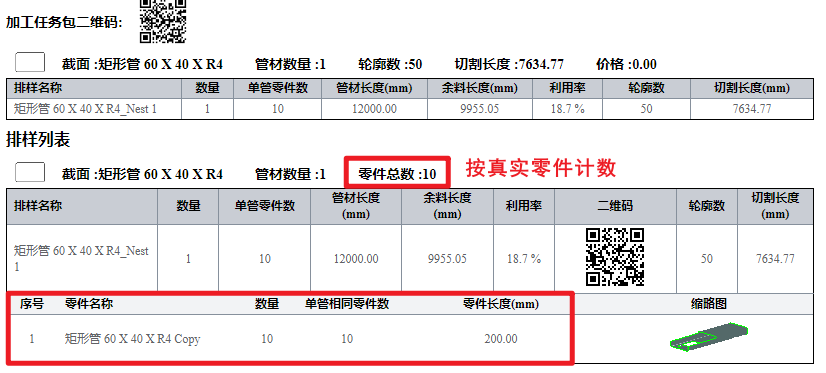Screen dimensions: 826x373
Task: Click red annotation 按真实零件计数
Action: 541,168
